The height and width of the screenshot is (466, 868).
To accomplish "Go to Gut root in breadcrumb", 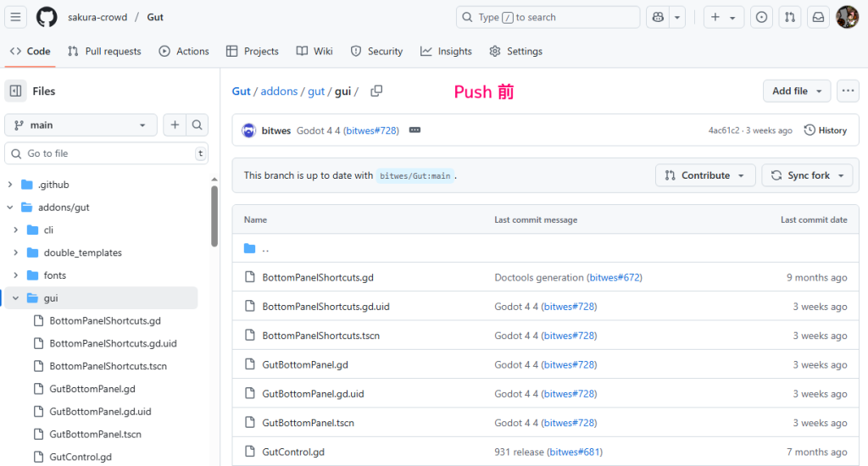I will (x=241, y=92).
